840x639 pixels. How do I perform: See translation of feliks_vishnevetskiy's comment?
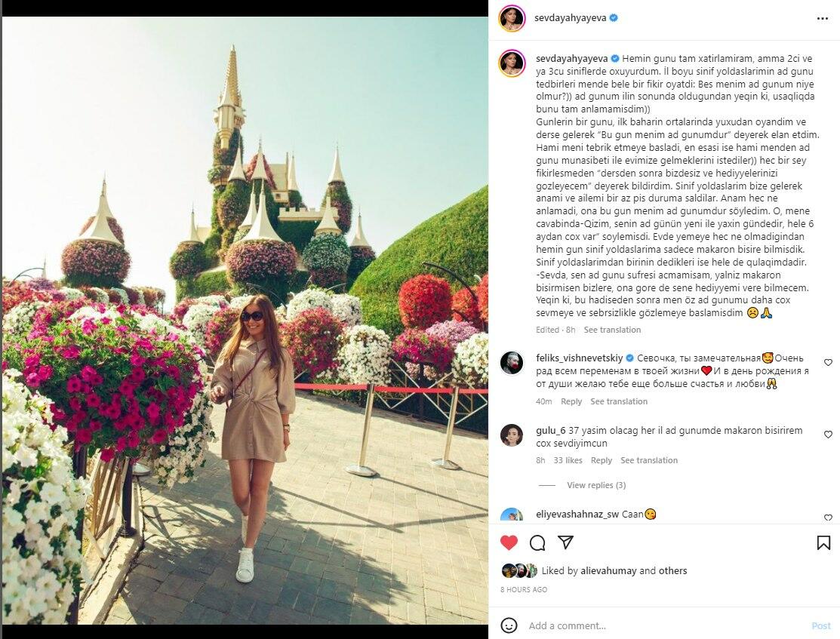pyautogui.click(x=619, y=401)
